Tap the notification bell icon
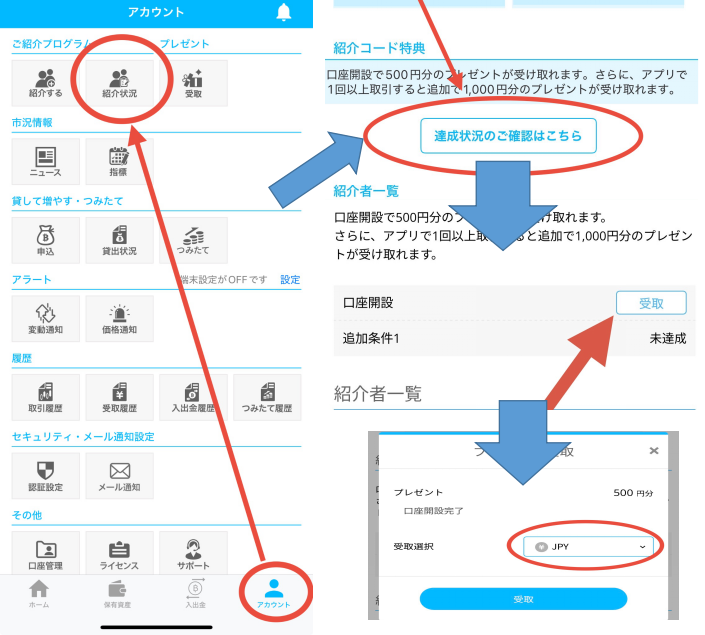The image size is (705, 635). pos(284,12)
